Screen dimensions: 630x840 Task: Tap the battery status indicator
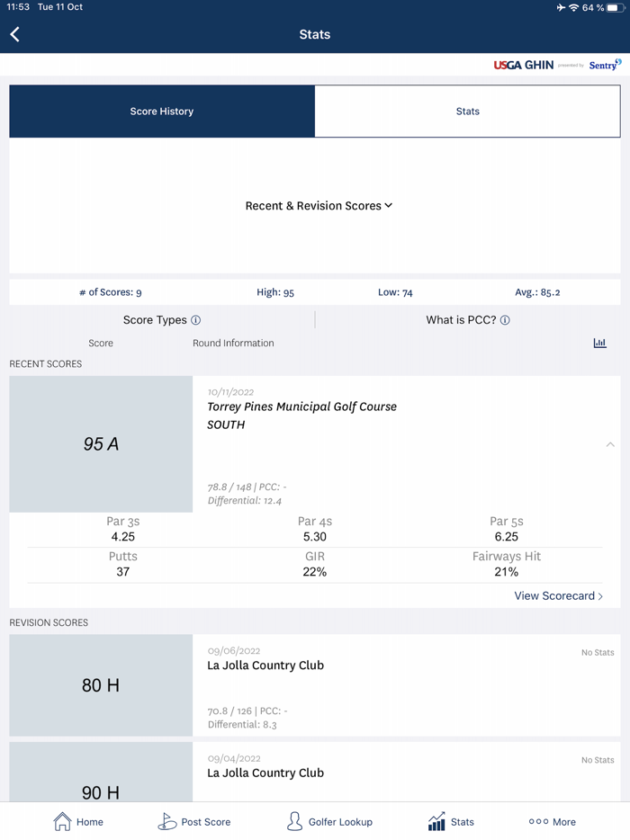click(x=616, y=7)
